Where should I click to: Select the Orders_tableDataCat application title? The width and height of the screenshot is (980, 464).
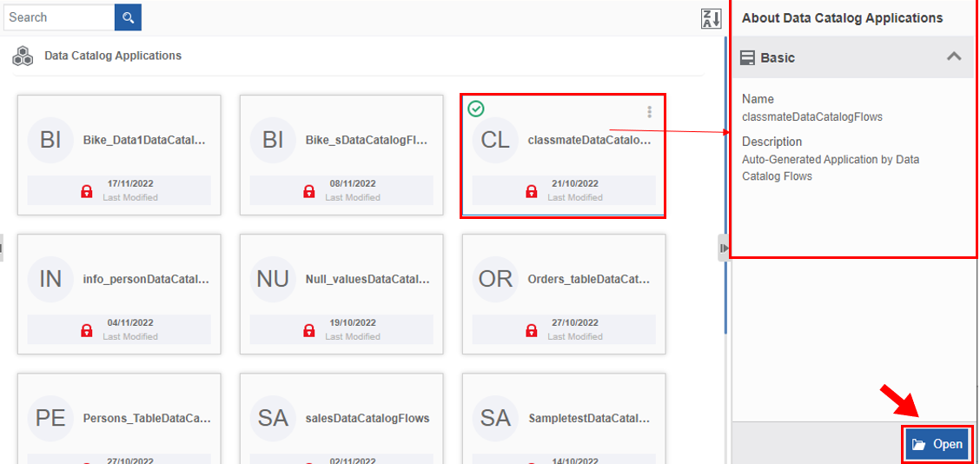click(590, 280)
